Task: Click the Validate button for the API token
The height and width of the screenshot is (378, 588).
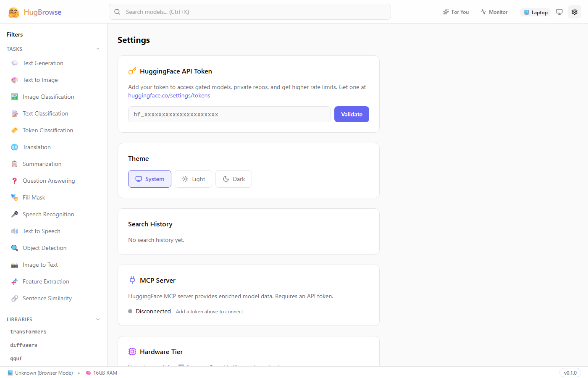Action: click(x=352, y=114)
